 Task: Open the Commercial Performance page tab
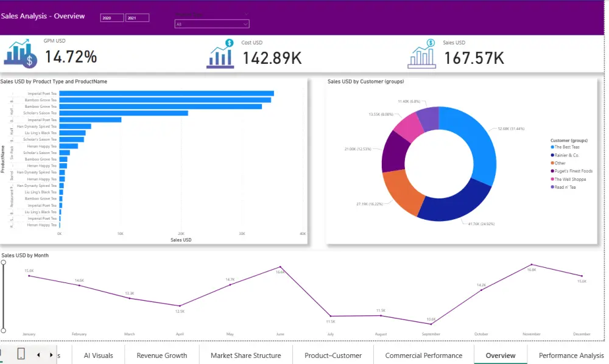pos(423,355)
